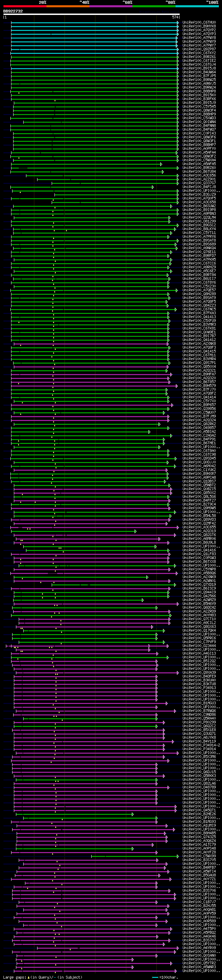222x980 pixels.
Task: Select label UniRef100_A5BIA2
Action: coord(199,432)
